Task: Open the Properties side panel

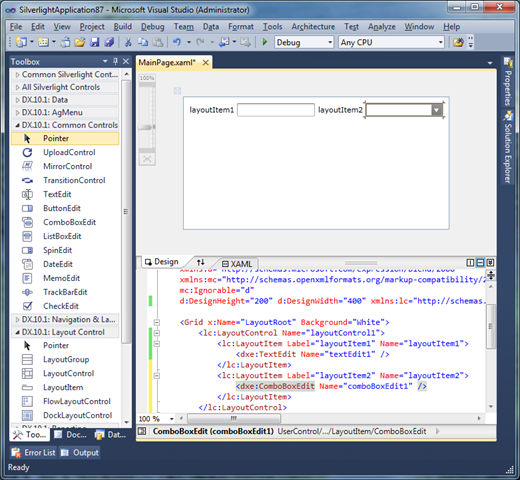Action: pyautogui.click(x=507, y=82)
